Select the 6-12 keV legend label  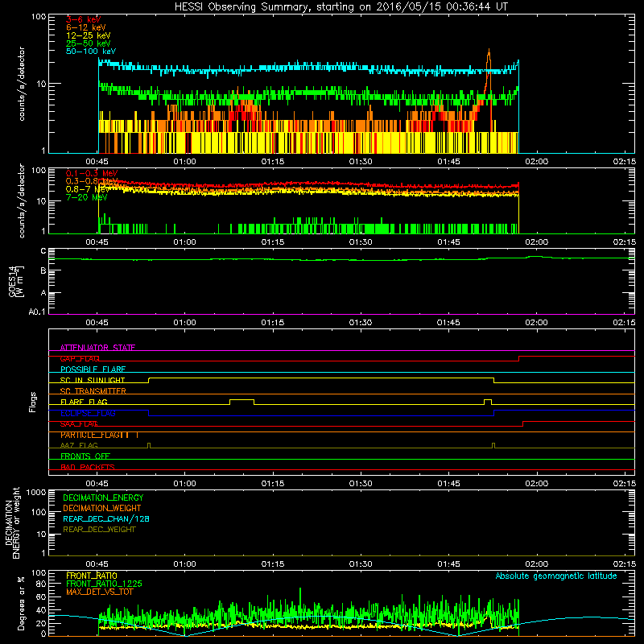tap(86, 27)
